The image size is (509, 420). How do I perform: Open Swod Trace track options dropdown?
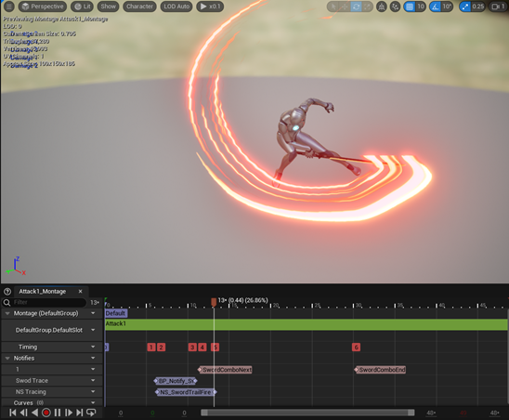pos(93,380)
